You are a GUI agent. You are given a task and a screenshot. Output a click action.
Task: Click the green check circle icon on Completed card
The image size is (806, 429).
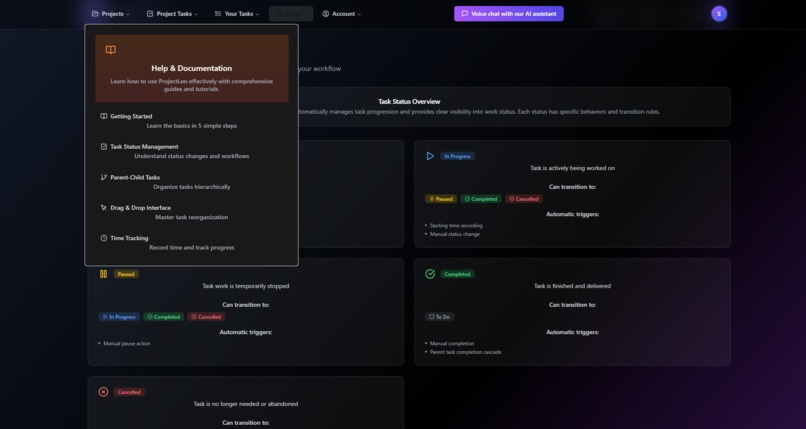click(x=430, y=274)
